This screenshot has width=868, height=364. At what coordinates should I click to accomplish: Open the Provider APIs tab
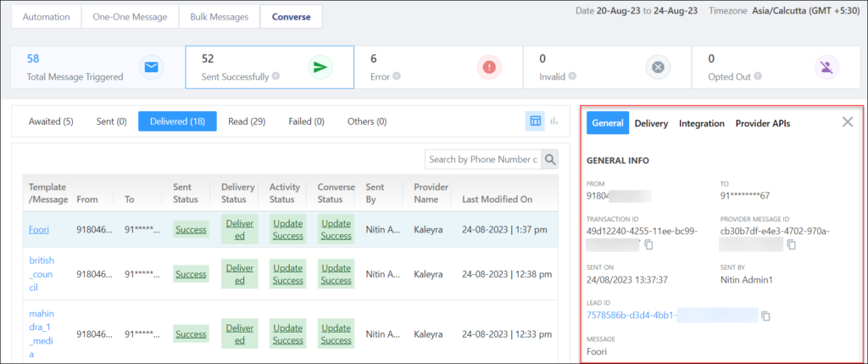762,123
